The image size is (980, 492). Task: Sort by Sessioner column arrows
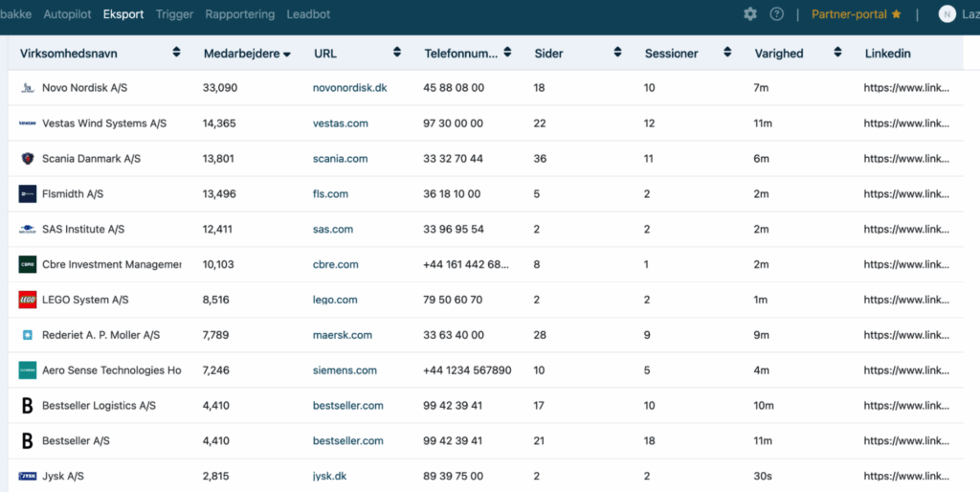pyautogui.click(x=727, y=53)
